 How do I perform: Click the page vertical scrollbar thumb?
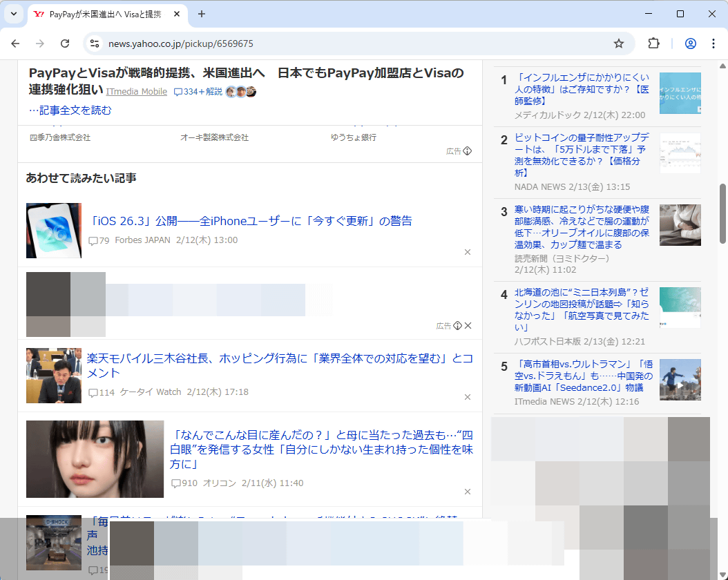pyautogui.click(x=722, y=214)
